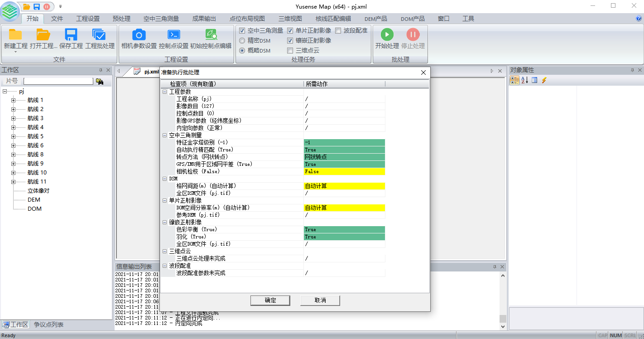The height and width of the screenshot is (339, 644).
Task: Click the 保存工程 floppy disk icon
Action: pos(71,34)
